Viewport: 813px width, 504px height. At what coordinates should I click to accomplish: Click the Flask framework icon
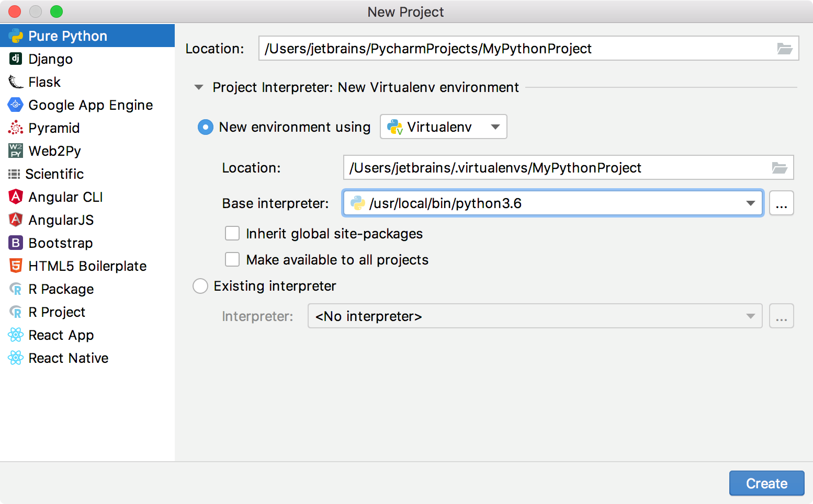click(x=15, y=82)
